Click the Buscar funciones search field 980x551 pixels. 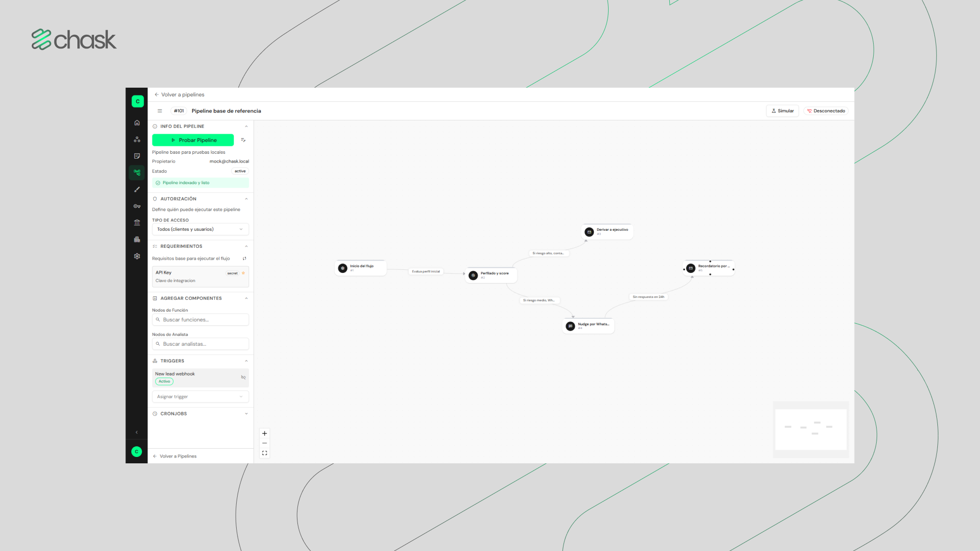pyautogui.click(x=200, y=320)
